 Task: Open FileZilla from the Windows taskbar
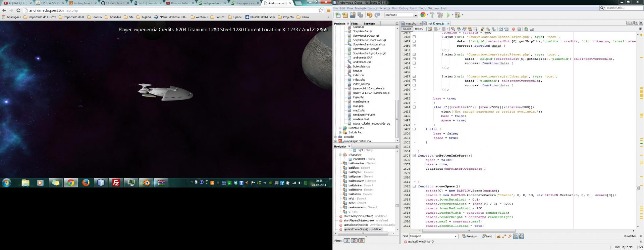point(116,182)
